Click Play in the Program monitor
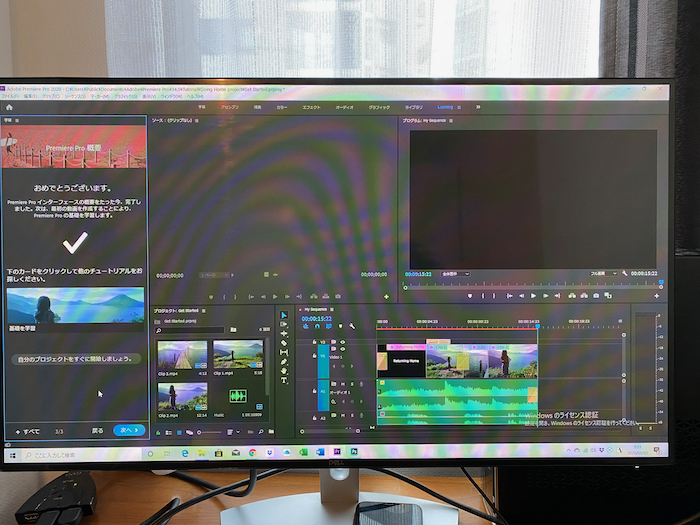 coord(533,296)
